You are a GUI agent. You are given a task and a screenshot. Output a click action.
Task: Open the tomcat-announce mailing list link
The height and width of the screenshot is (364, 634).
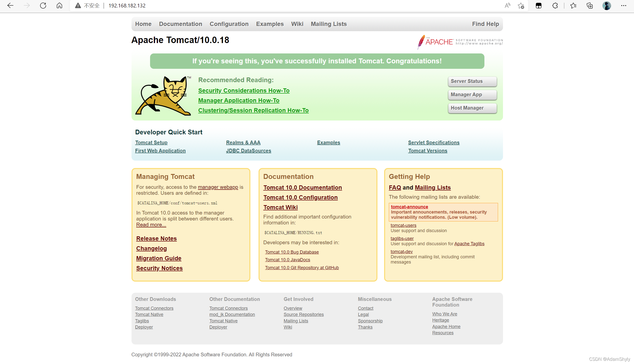tap(409, 207)
